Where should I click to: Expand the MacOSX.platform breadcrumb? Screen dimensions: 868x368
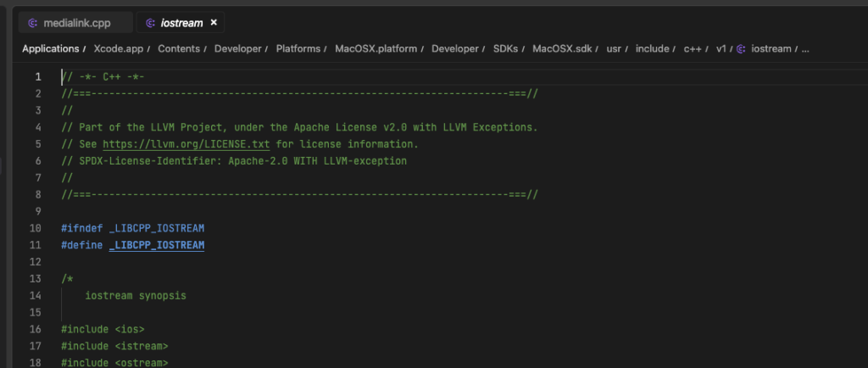[x=376, y=48]
